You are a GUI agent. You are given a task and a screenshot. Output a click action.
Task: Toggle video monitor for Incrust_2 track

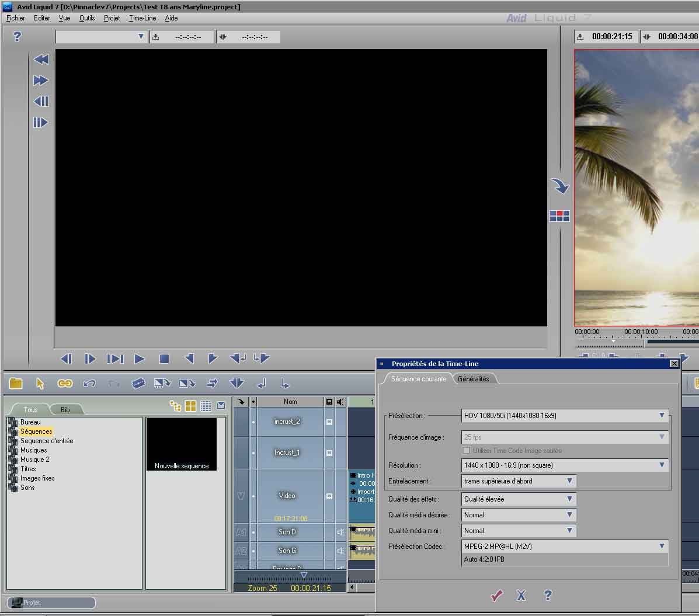(329, 422)
